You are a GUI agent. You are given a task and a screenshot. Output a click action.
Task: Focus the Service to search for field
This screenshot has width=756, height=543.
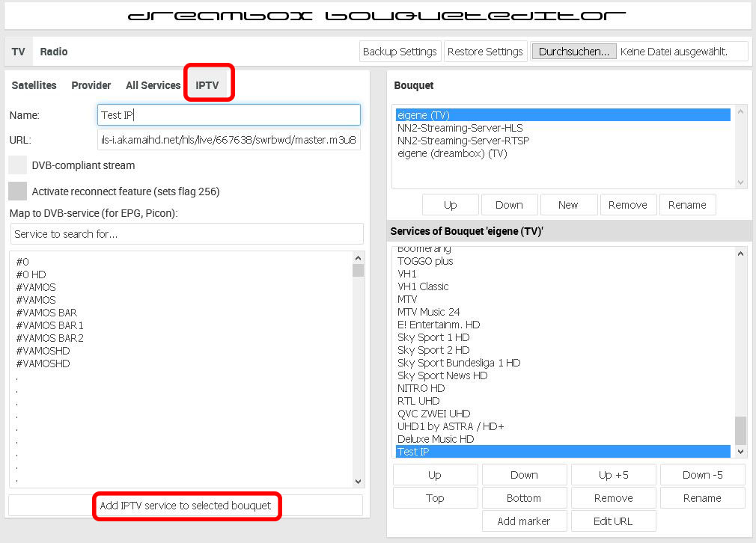pyautogui.click(x=186, y=234)
